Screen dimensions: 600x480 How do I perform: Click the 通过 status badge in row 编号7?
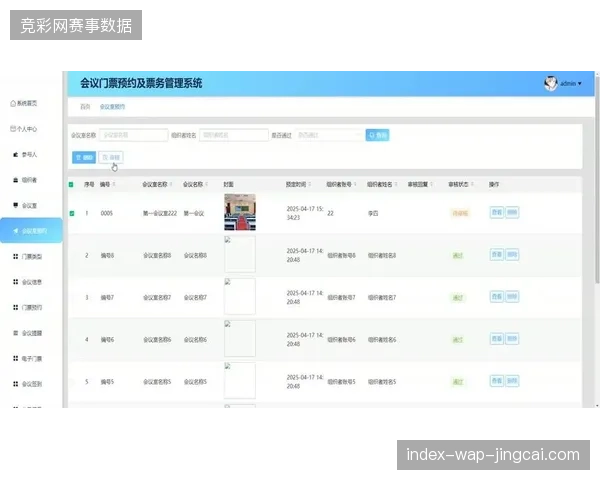458,297
